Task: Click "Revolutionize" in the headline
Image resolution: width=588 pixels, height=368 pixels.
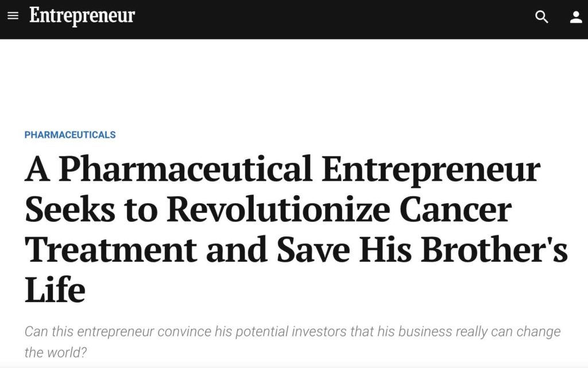Action: tap(278, 209)
